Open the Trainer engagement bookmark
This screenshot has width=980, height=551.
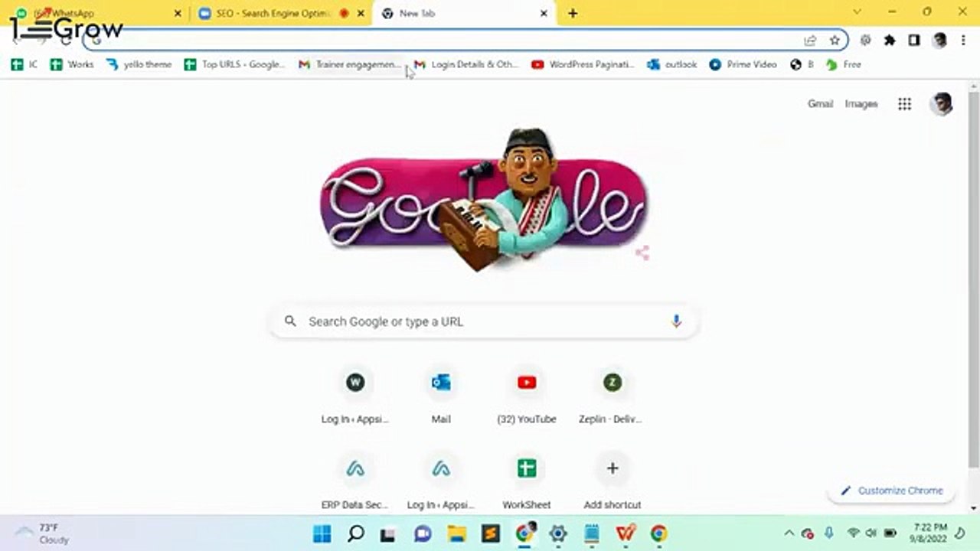[349, 64]
